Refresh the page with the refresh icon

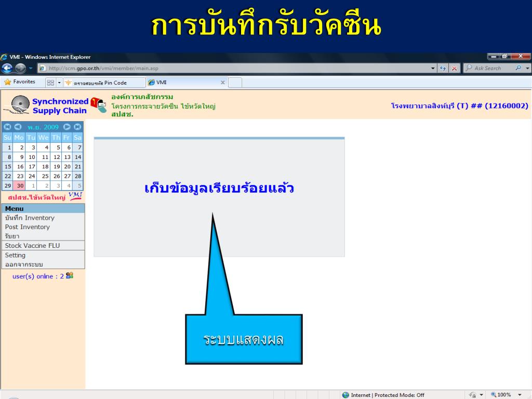[443, 68]
